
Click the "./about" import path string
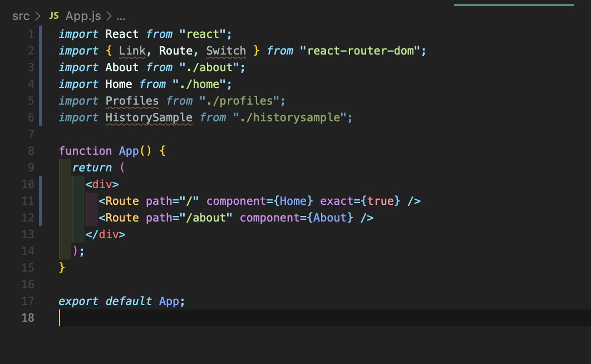coord(209,67)
